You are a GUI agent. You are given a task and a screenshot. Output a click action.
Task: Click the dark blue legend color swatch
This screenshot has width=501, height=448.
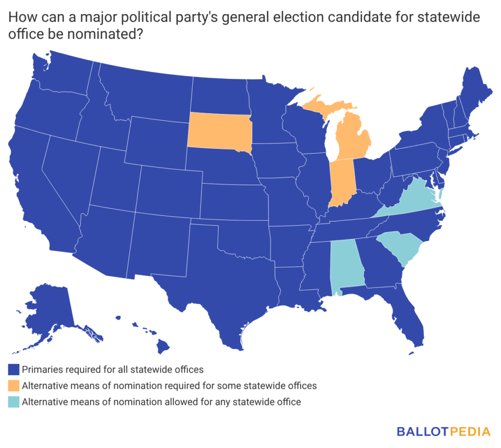(x=14, y=369)
